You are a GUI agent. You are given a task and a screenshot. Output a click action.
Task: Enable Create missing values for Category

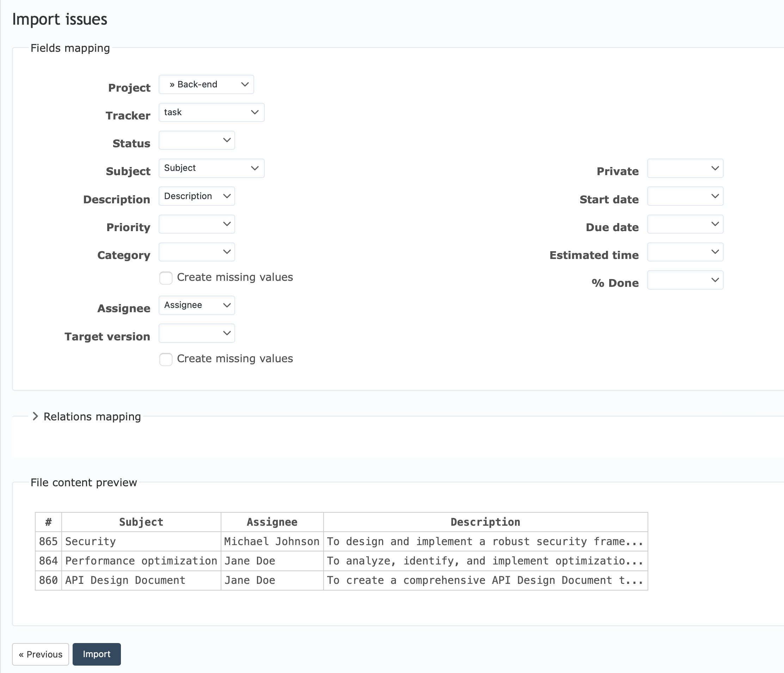point(165,278)
